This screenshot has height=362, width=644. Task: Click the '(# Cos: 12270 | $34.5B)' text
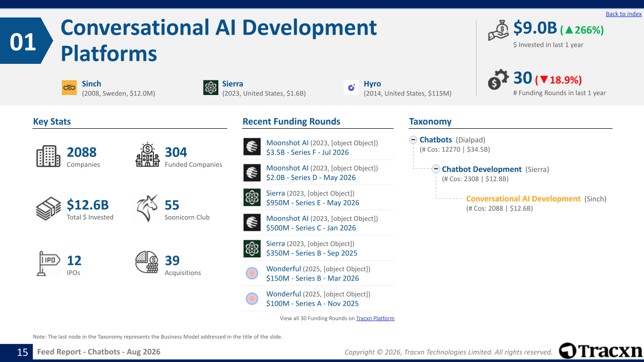coord(455,149)
